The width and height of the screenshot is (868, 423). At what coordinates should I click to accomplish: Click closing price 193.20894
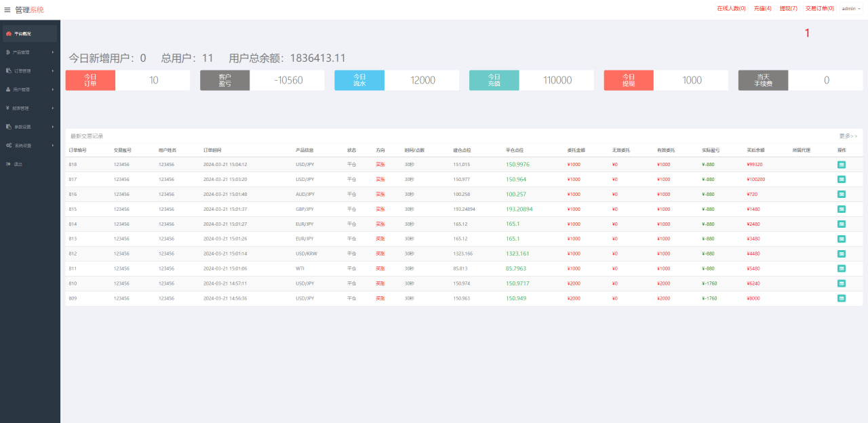click(x=519, y=209)
